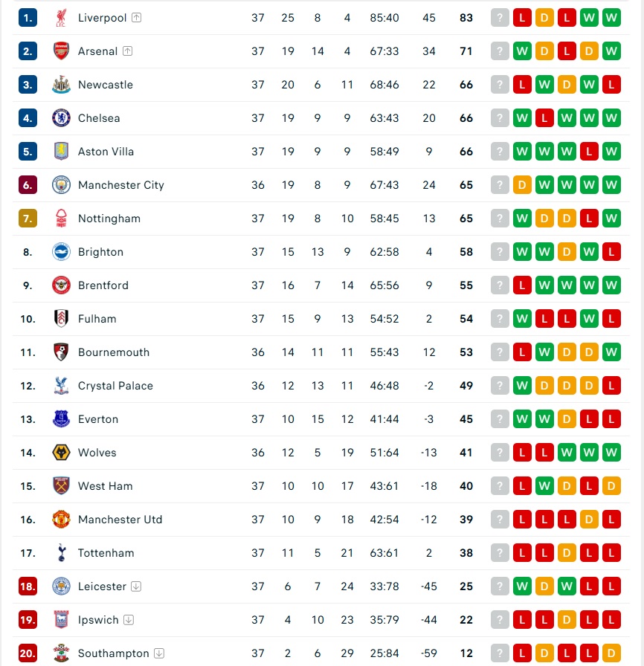Open the Chelsea badge icon

pos(61,118)
